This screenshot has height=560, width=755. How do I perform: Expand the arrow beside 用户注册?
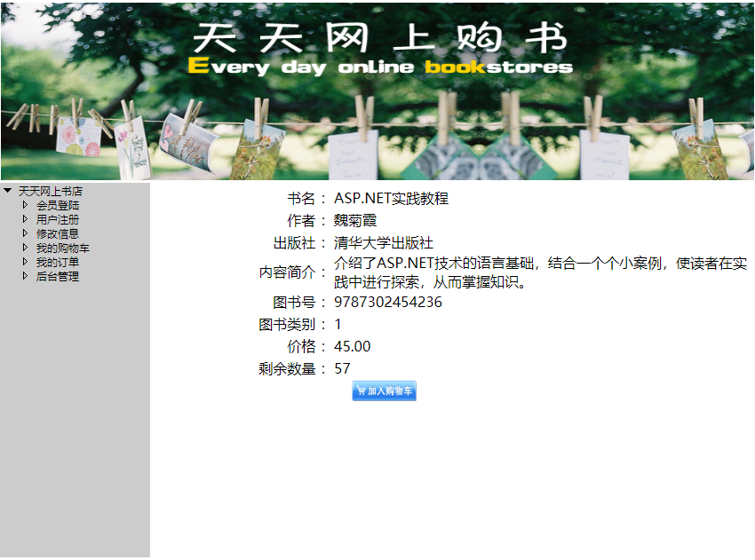click(25, 219)
